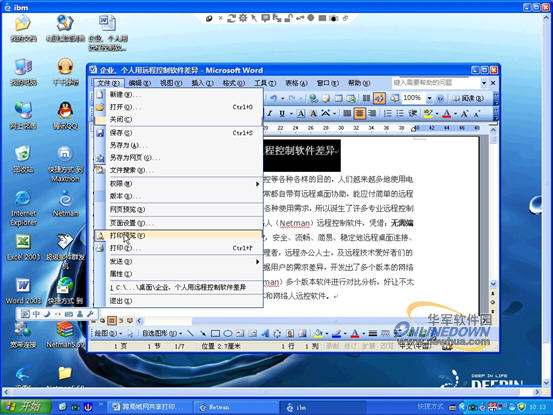Apply Character Border icon
Viewport: 553px width, 415px height.
[301, 113]
